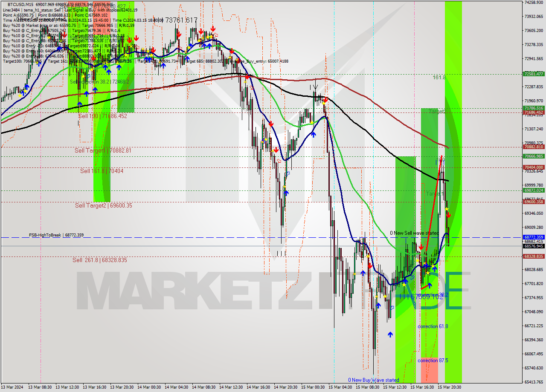Image resolution: width=546 pixels, height=392 pixels.
Task: Click the green 71786.516 price tag
Action: 534,108
